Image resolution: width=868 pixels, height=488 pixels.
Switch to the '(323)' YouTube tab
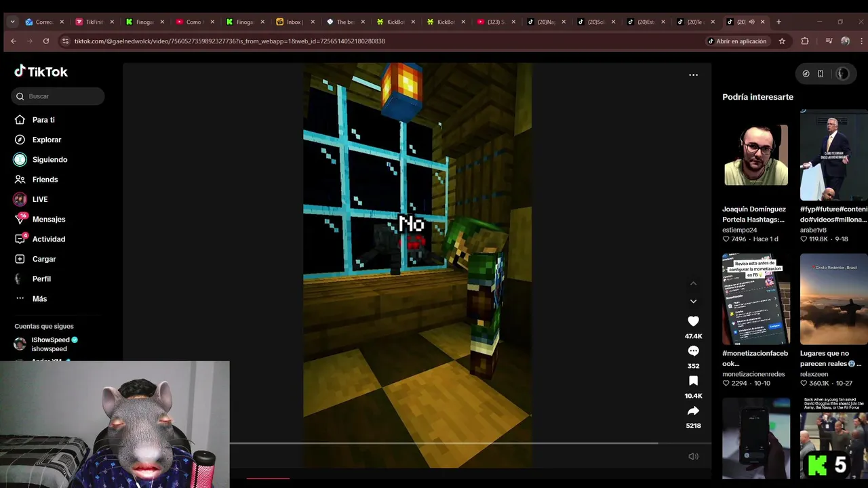pos(496,22)
